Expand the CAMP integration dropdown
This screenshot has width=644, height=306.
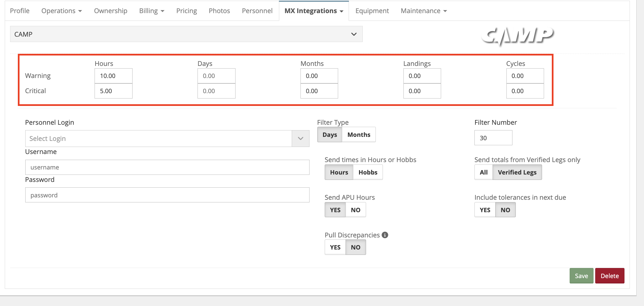pos(186,34)
